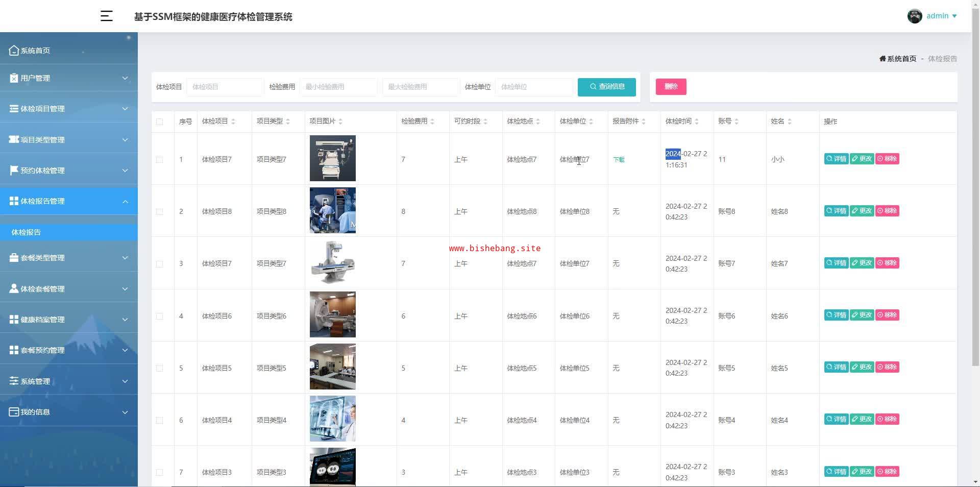The image size is (980, 487).
Task: Toggle the sidebar hamburger menu icon
Action: pos(106,16)
